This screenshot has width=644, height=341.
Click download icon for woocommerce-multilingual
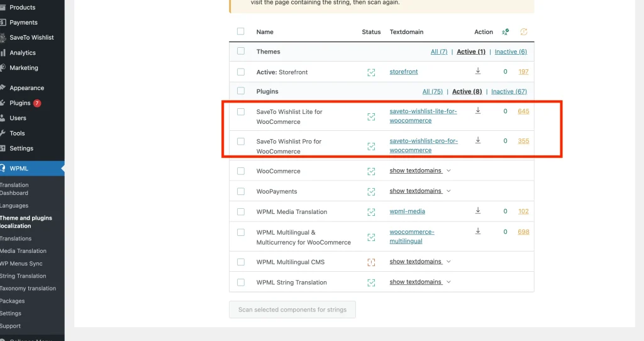(478, 232)
